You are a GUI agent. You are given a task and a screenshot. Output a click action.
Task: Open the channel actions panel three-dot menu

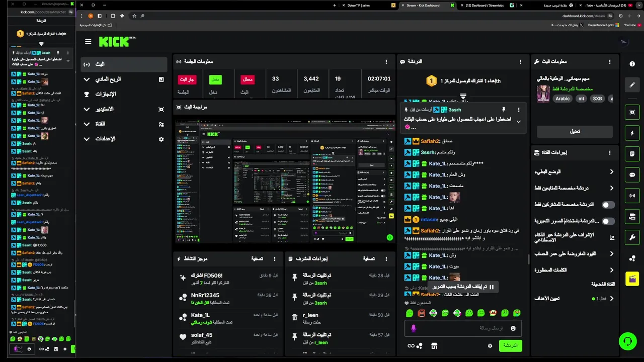coord(610,153)
